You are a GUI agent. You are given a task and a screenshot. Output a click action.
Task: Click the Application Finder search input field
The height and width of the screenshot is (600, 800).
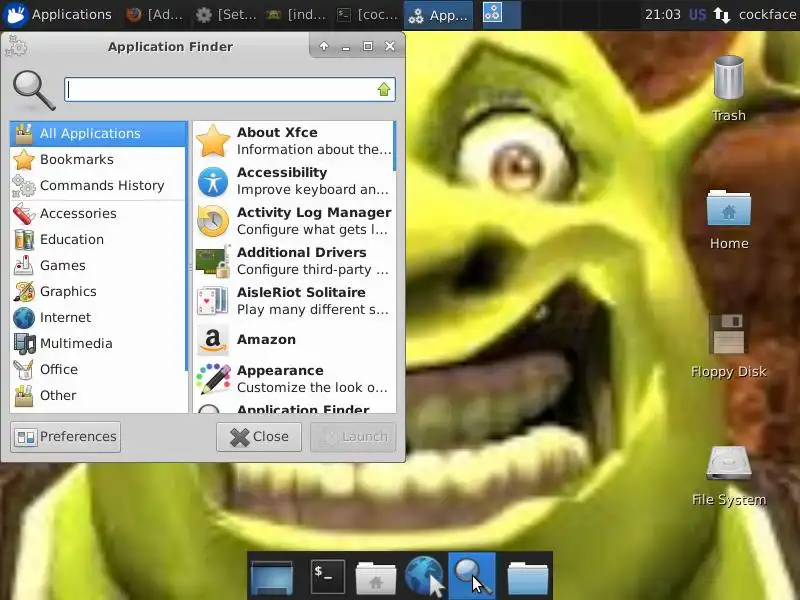point(230,89)
